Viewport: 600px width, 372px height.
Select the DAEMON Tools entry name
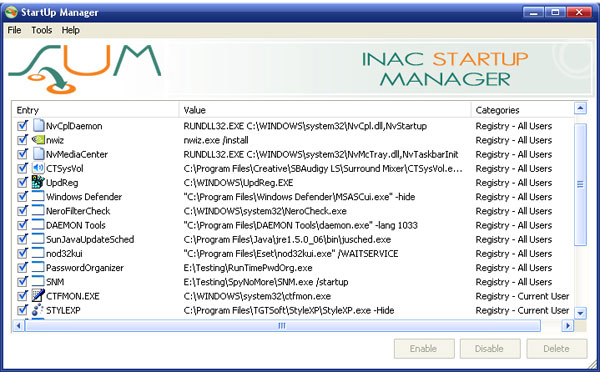coord(76,225)
